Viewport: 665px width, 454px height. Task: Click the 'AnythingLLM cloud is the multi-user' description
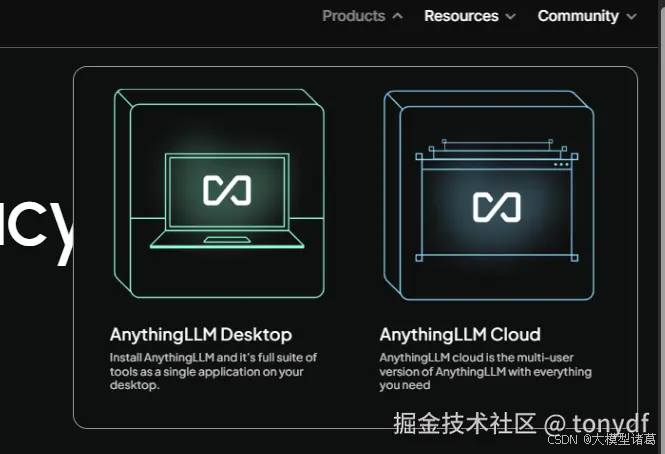coord(486,371)
